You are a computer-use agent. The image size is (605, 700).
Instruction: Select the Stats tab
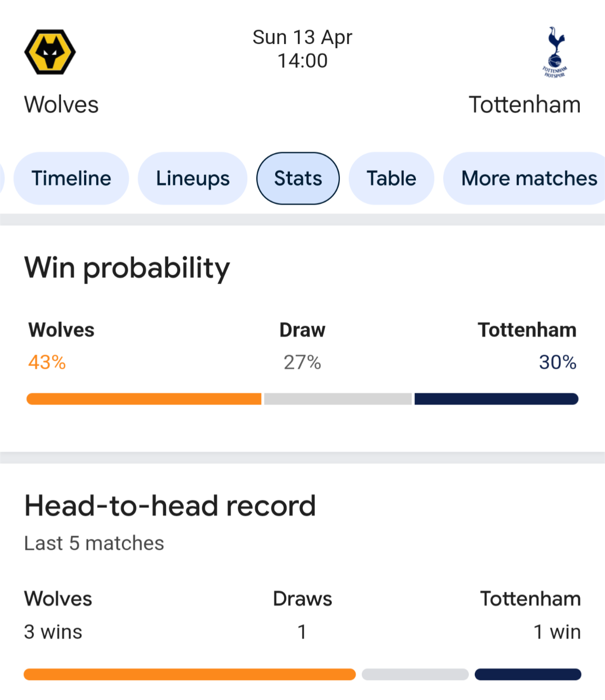(x=298, y=179)
